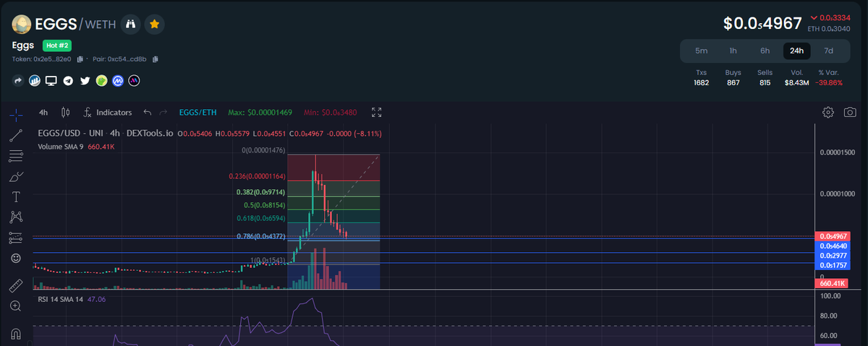Screen dimensions: 868x346
Task: Select the Fibonacci retracement lines tool
Action: 16,156
